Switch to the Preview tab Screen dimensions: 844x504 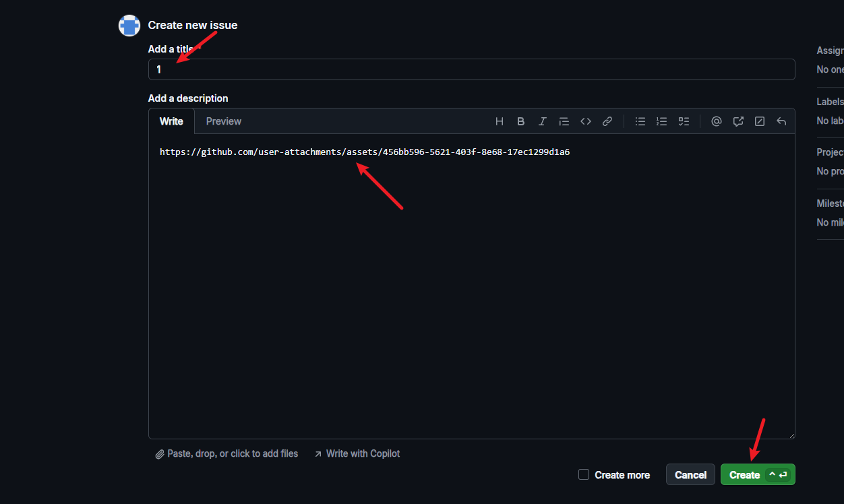click(x=224, y=121)
